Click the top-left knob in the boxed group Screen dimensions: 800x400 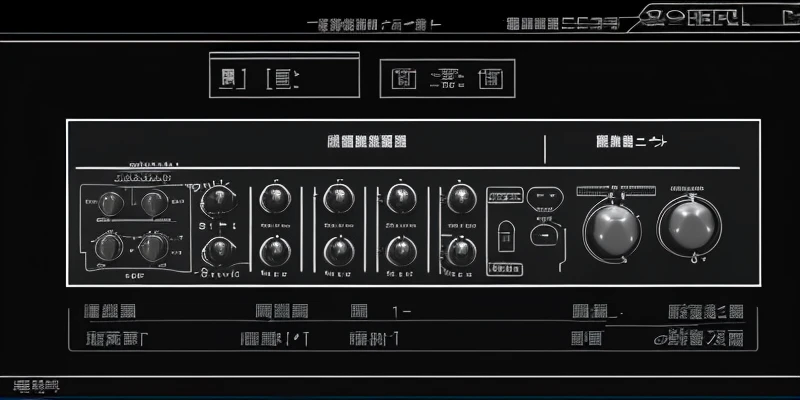(110, 204)
